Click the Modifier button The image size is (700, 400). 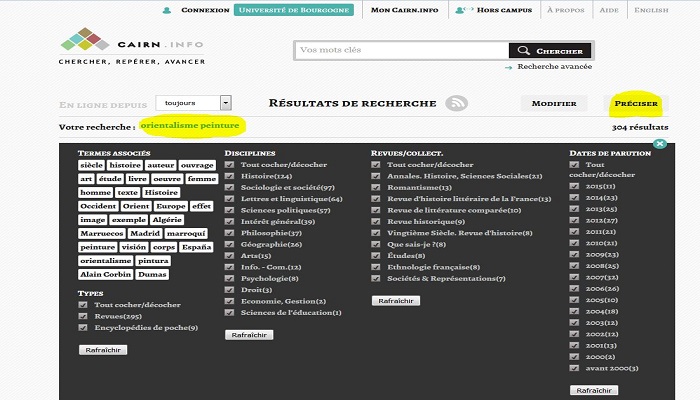click(x=553, y=103)
